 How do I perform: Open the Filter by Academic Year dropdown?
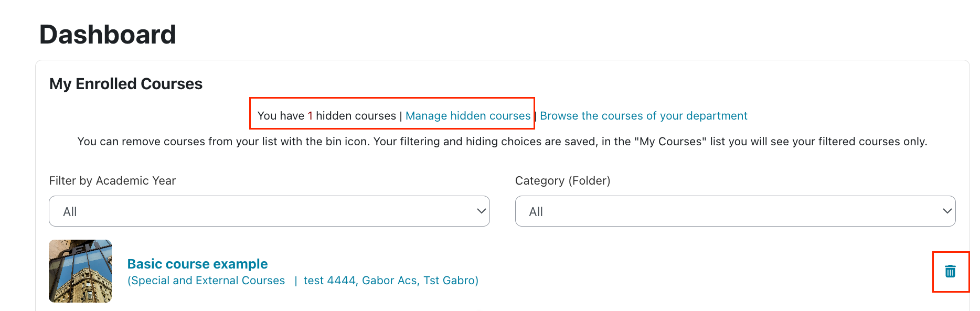(269, 211)
